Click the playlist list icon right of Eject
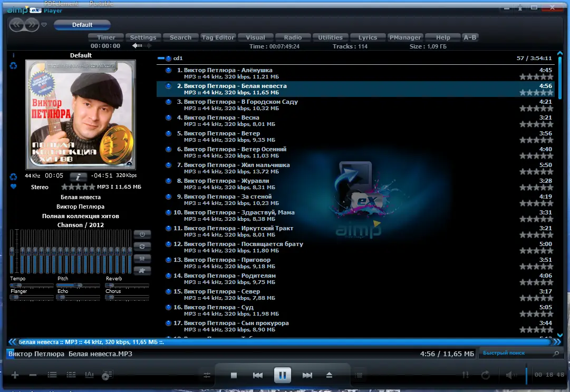This screenshot has height=392, width=570. pyautogui.click(x=359, y=375)
